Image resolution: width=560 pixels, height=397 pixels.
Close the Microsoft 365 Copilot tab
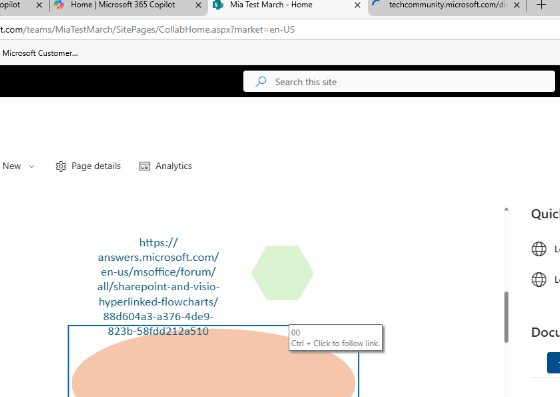[x=199, y=5]
